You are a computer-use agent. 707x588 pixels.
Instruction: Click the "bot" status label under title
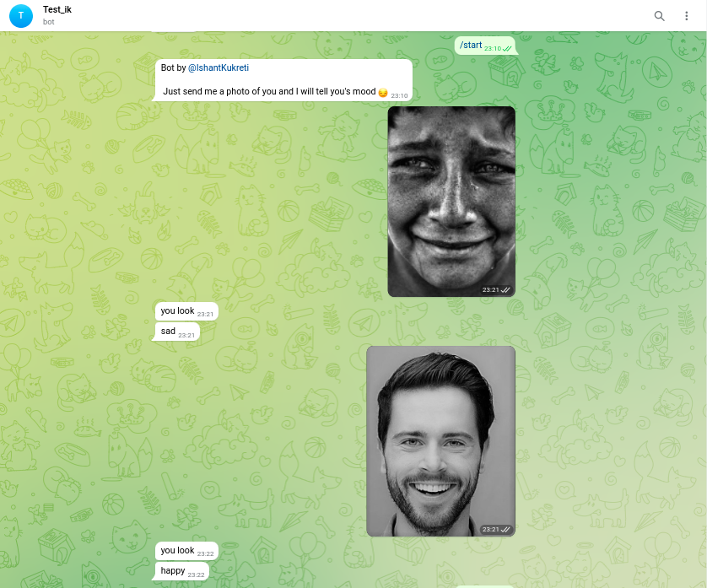(49, 22)
